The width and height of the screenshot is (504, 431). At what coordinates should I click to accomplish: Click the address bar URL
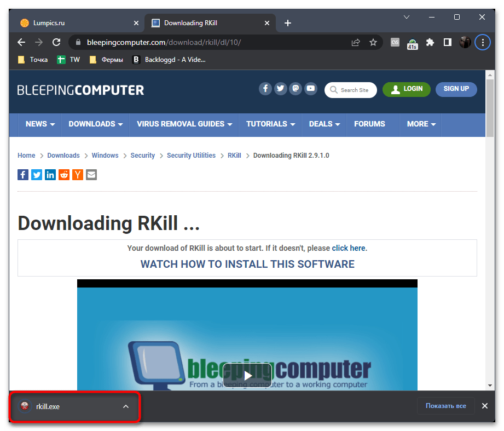click(x=164, y=42)
